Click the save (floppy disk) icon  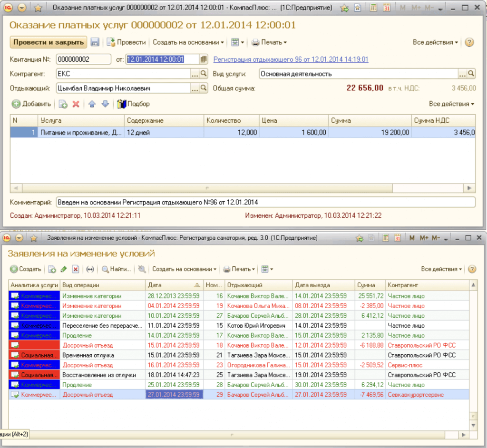tap(95, 42)
